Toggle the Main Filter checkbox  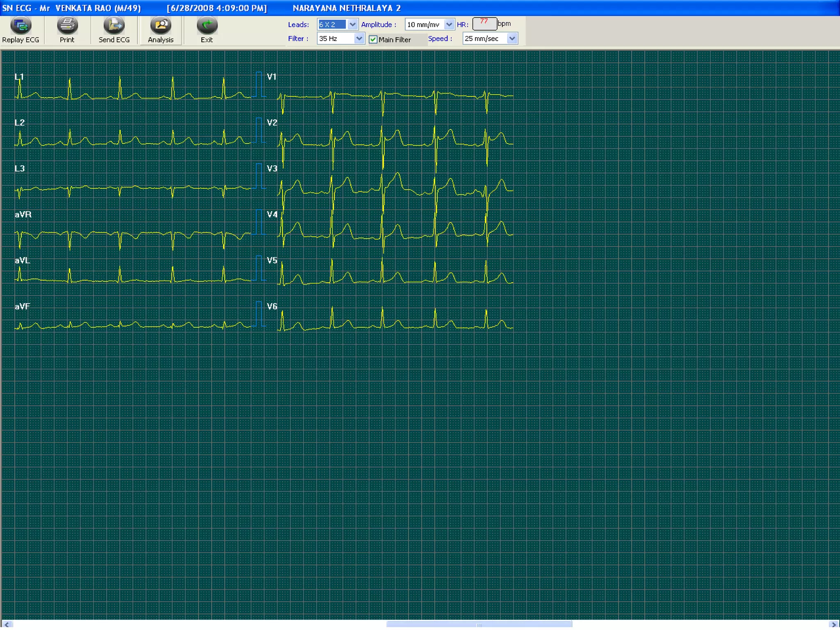coord(373,39)
